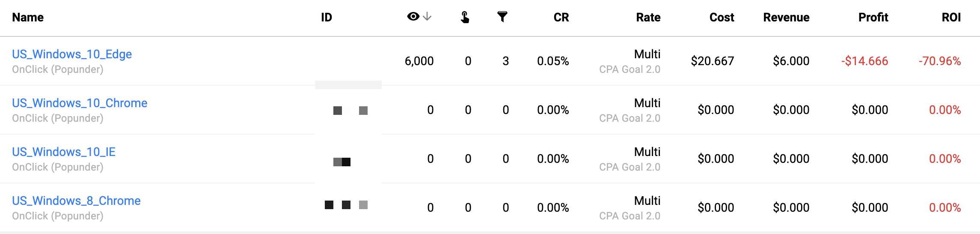Open US_Windows_8_Chrome campaign link
980x234 pixels.
tap(76, 201)
